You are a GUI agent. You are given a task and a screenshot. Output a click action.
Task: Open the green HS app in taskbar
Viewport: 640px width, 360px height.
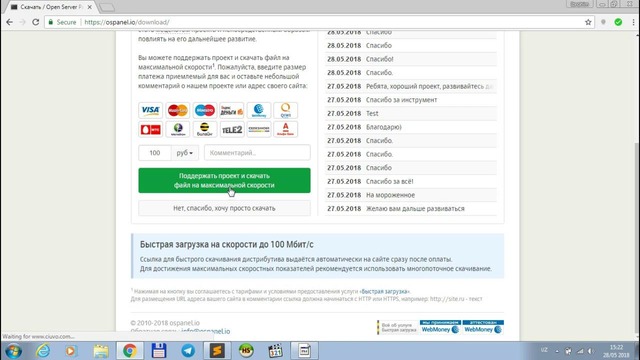246,351
